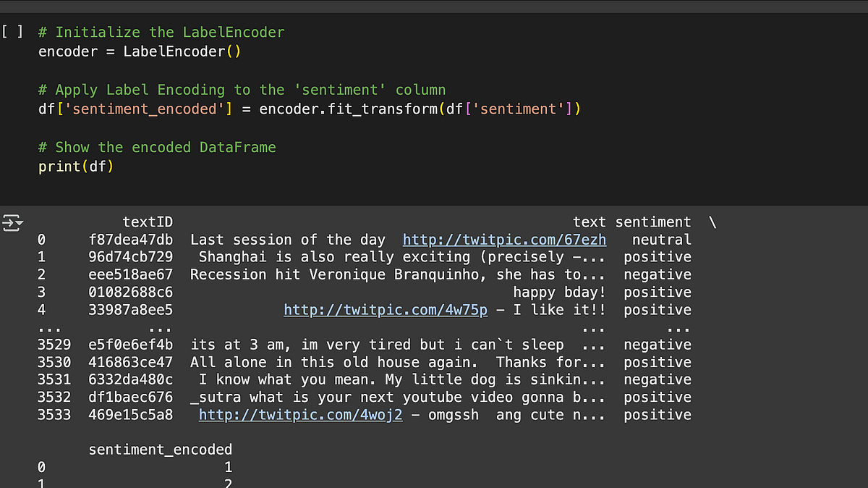Open the twitpic.com/4w75p link
868x488 pixels.
pos(386,310)
